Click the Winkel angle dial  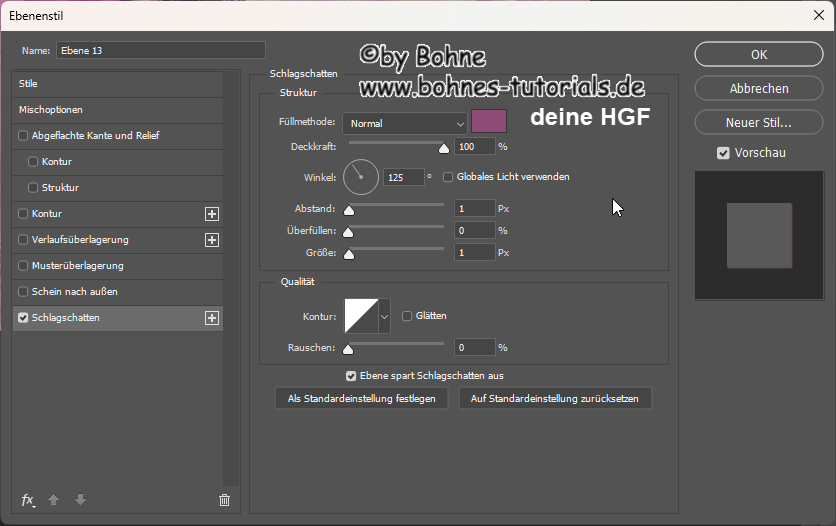point(361,177)
